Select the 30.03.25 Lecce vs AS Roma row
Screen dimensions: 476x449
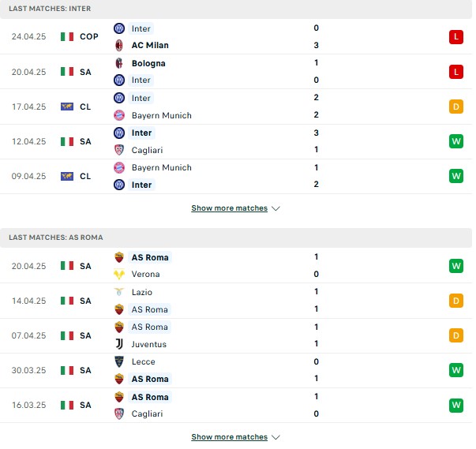point(236,370)
